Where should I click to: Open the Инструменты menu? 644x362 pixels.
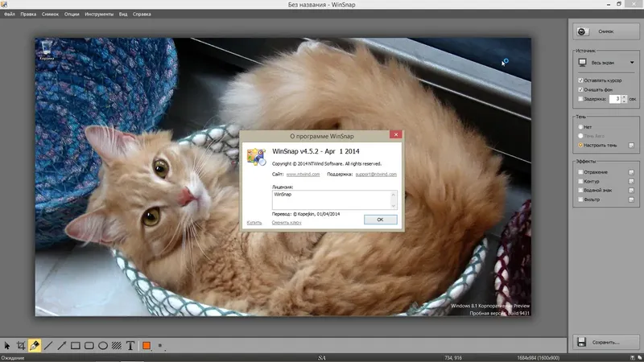99,14
